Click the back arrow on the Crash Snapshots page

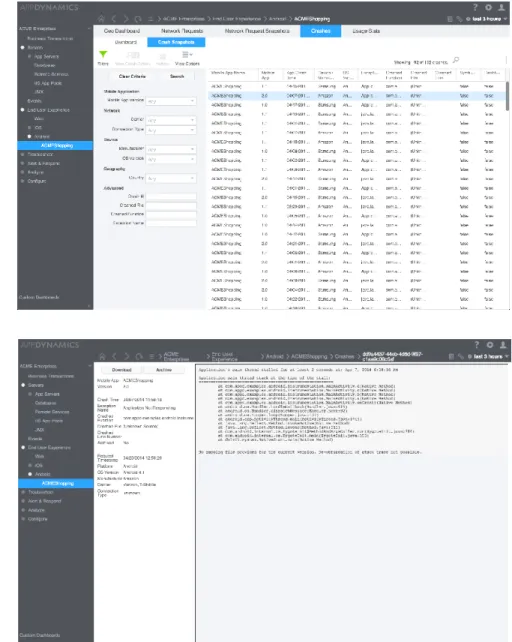114,19
